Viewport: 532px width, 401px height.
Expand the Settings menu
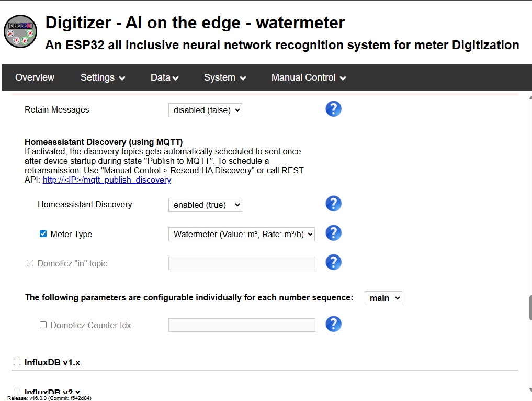tap(103, 77)
